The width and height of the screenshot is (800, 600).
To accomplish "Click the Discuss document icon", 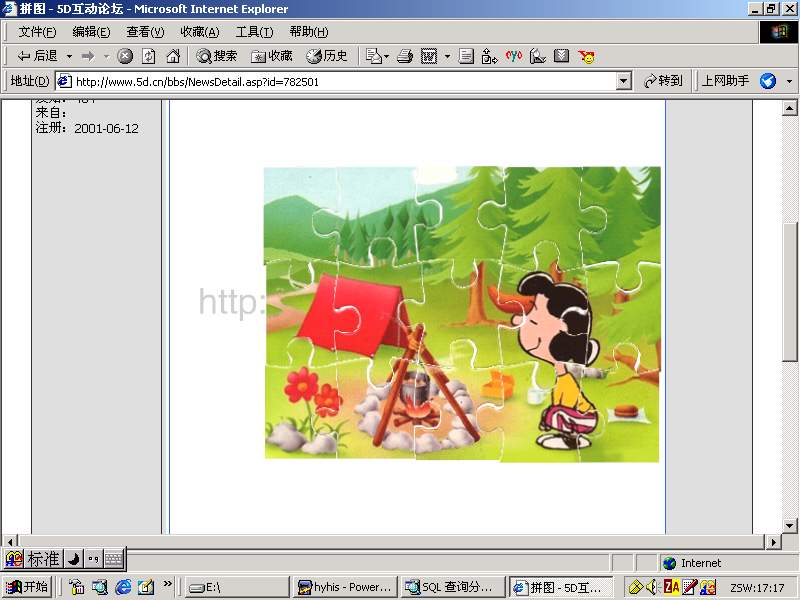I will (x=466, y=56).
